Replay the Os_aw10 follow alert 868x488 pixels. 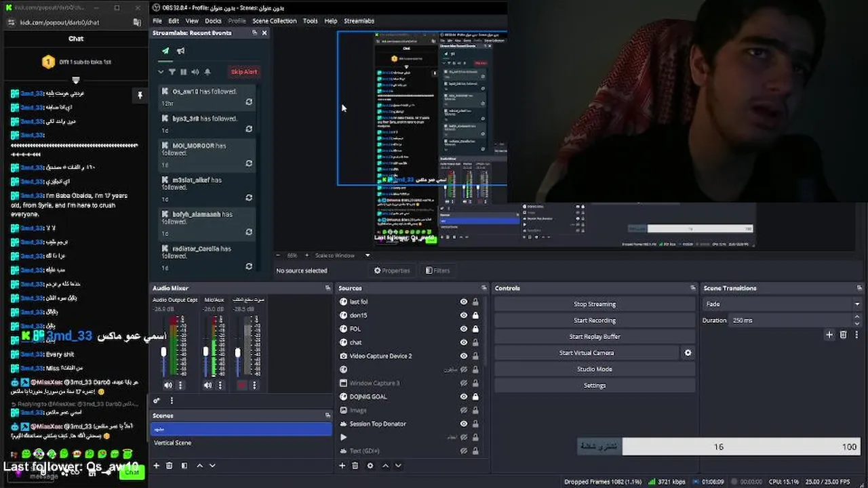[249, 102]
